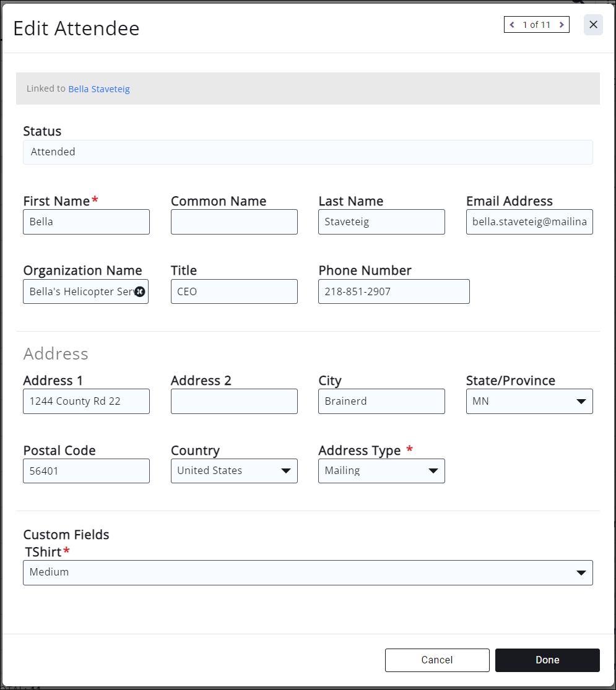Click the Address 1 text field

tap(86, 401)
